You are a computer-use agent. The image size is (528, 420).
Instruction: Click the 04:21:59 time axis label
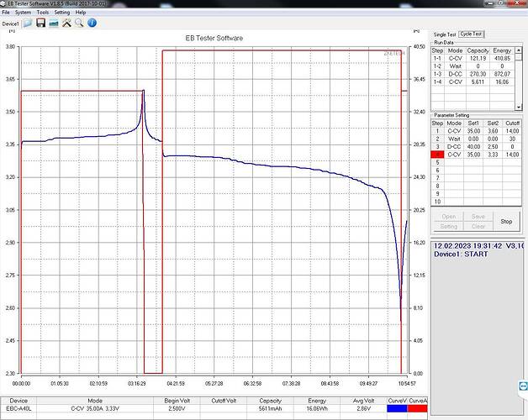176,383
